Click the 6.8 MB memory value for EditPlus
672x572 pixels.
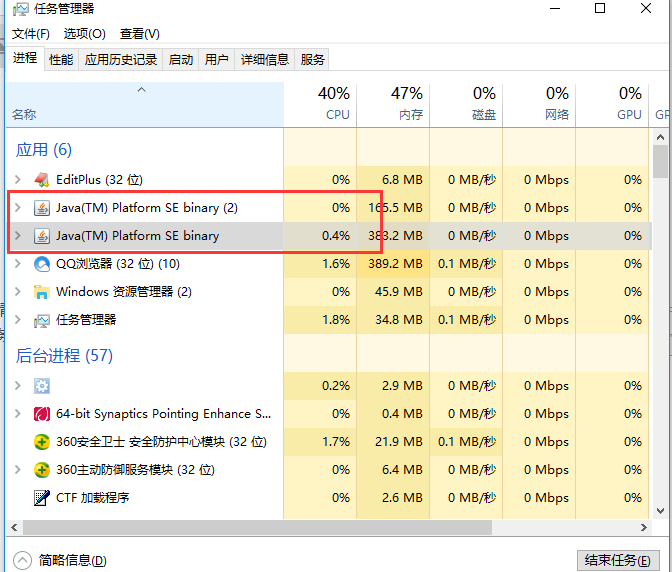[x=402, y=180]
